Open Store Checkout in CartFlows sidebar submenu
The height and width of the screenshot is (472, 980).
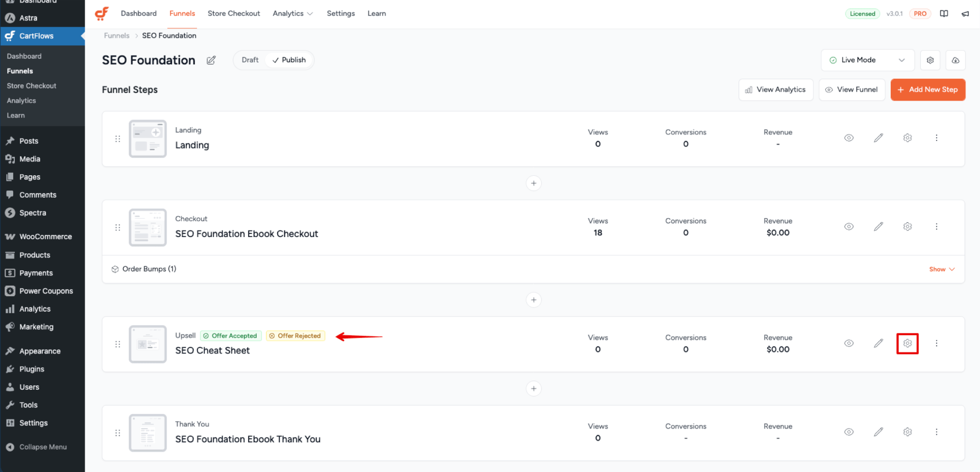pyautogui.click(x=32, y=86)
